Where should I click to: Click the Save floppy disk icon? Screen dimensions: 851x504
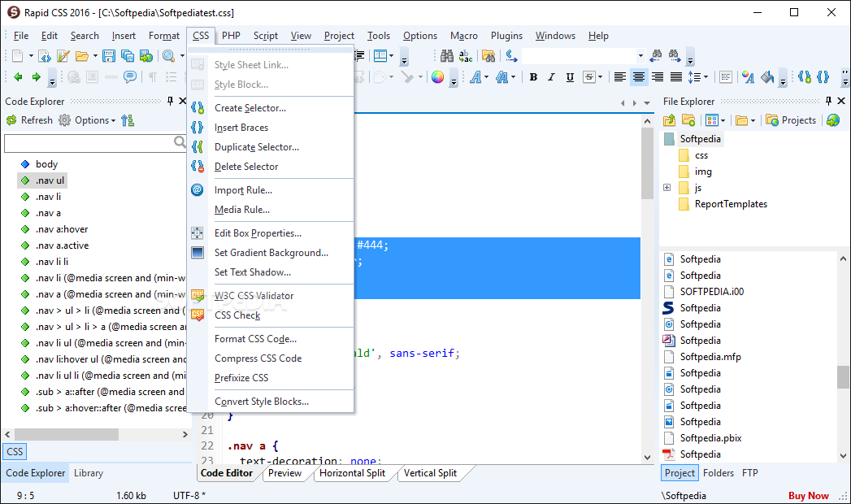coord(109,56)
